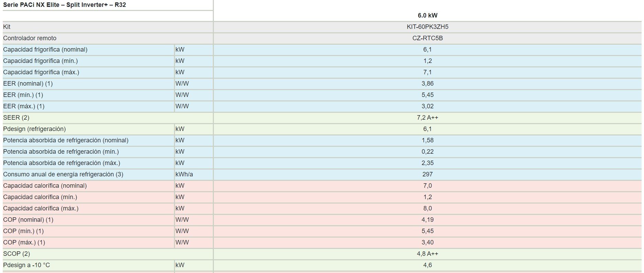Click the 'COP (mín.) (1)' label
The height and width of the screenshot is (273, 644).
[23, 231]
